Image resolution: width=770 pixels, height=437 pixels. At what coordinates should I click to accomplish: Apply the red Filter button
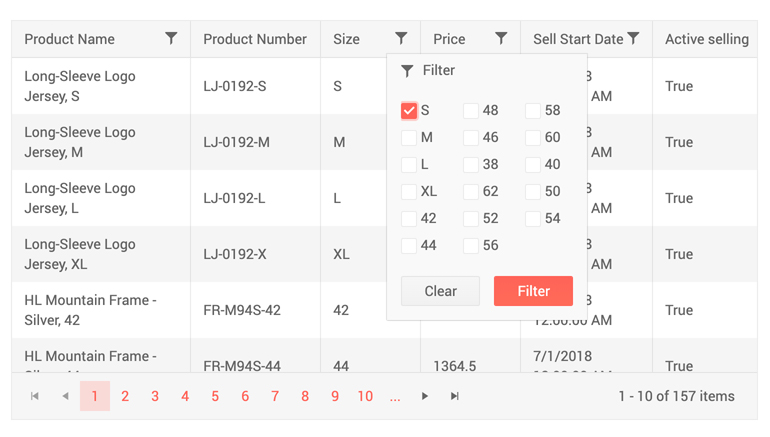click(533, 291)
